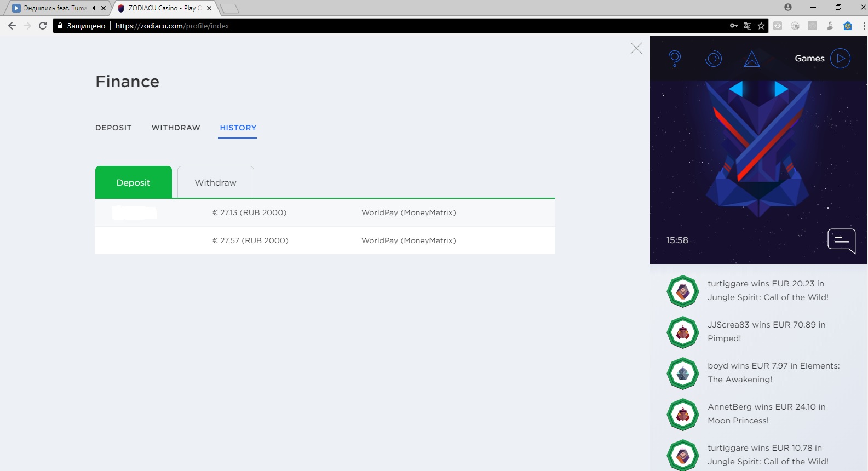The height and width of the screenshot is (471, 868).
Task: Click the 15:58 clock in the sidebar
Action: pos(677,240)
